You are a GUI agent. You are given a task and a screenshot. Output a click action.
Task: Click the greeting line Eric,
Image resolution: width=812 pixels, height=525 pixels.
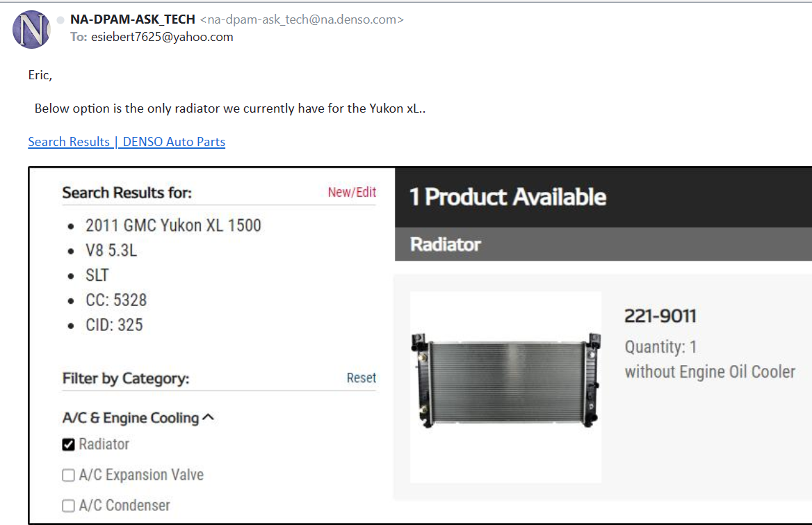(x=40, y=76)
